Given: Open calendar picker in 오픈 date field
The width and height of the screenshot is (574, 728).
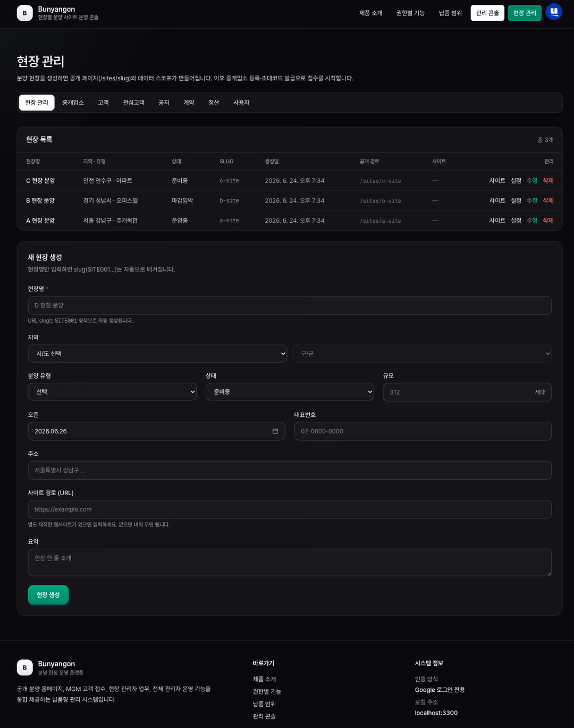Looking at the screenshot, I should 275,431.
